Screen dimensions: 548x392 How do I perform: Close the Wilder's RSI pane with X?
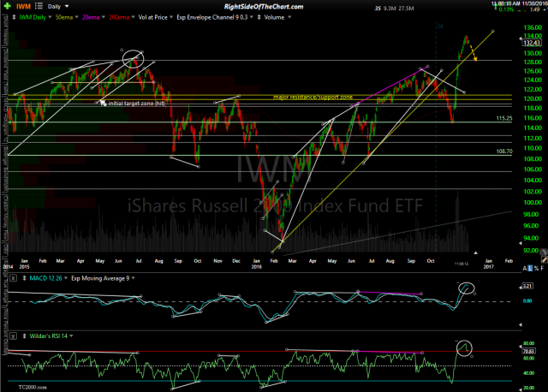point(13,336)
